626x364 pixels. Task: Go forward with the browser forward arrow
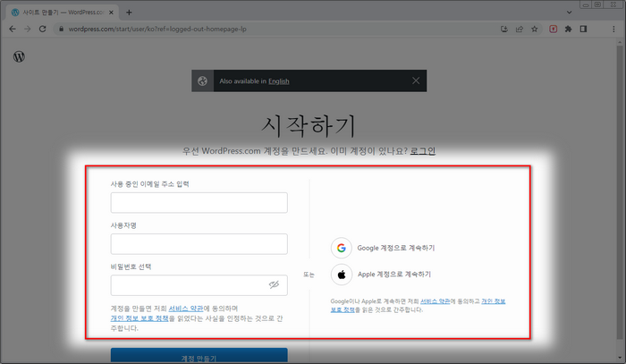click(27, 29)
